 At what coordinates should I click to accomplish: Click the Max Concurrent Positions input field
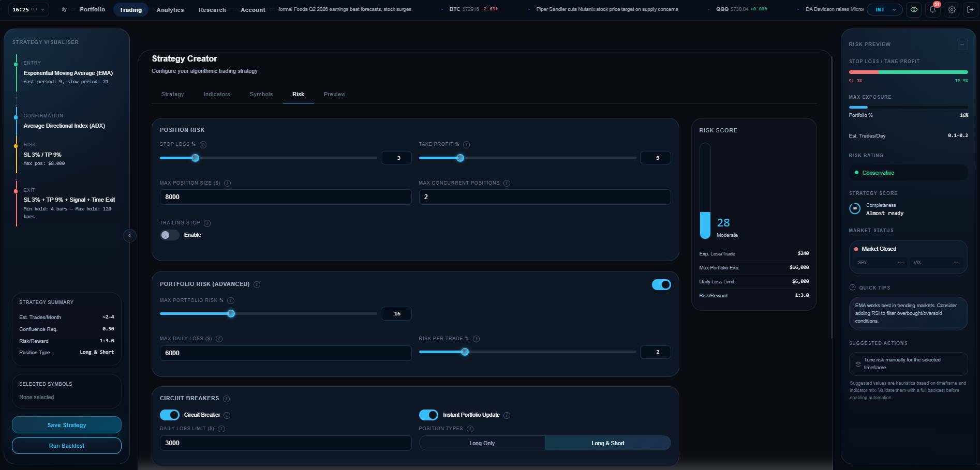coord(545,197)
